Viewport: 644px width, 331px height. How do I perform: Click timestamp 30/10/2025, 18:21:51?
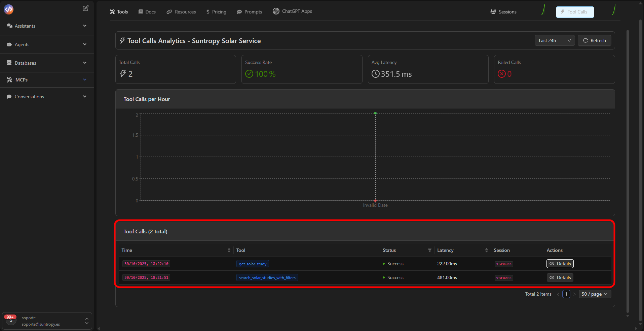[x=146, y=277]
